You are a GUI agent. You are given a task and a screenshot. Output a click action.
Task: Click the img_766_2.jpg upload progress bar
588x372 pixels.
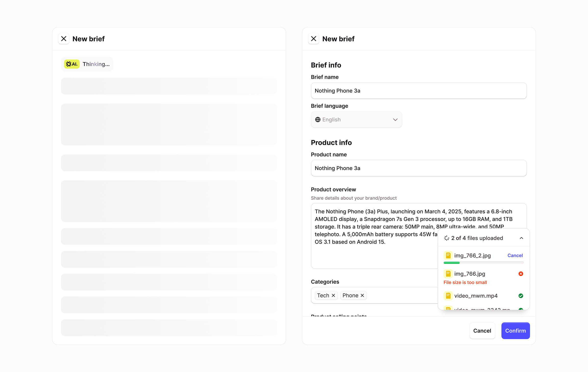484,263
